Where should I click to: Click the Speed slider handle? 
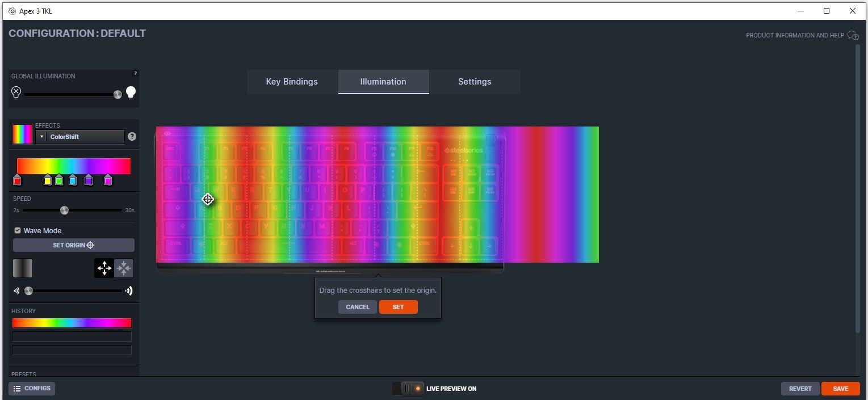(x=64, y=210)
